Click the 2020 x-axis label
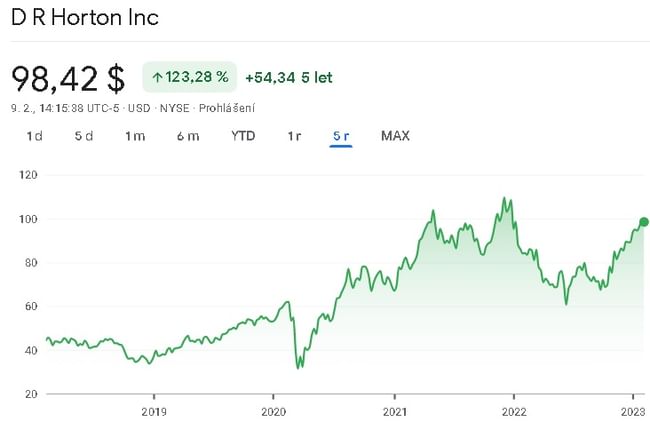Image resolution: width=650 pixels, height=423 pixels. tap(274, 411)
